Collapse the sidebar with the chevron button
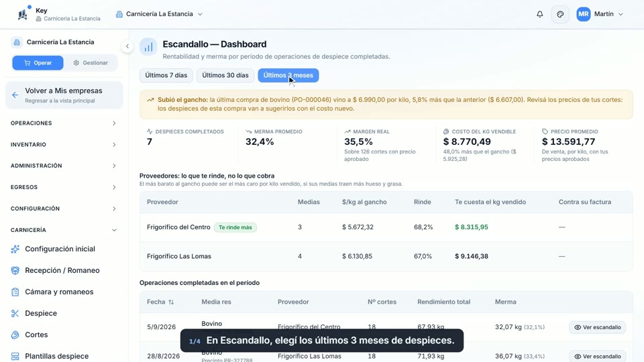Viewport: 644px width, 362px height. click(127, 46)
